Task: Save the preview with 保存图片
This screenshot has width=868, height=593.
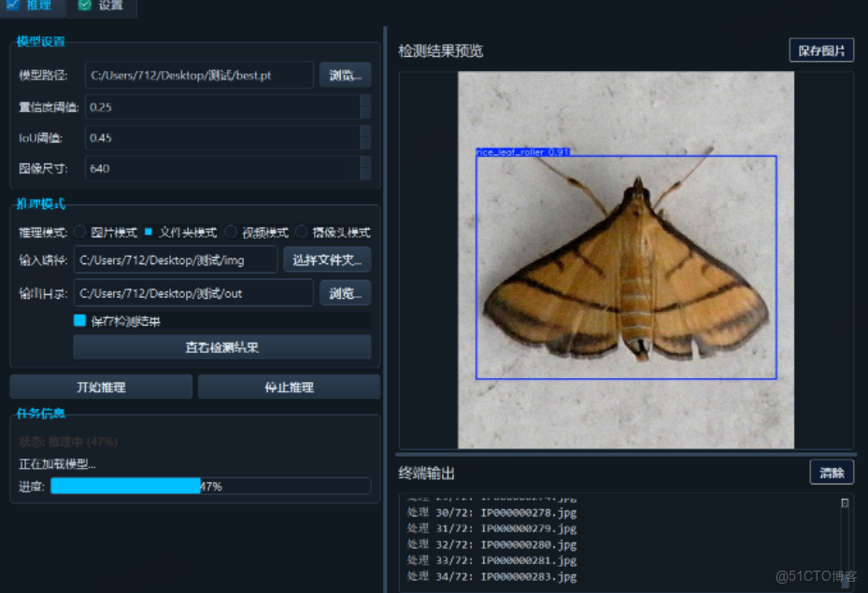Action: click(x=821, y=50)
